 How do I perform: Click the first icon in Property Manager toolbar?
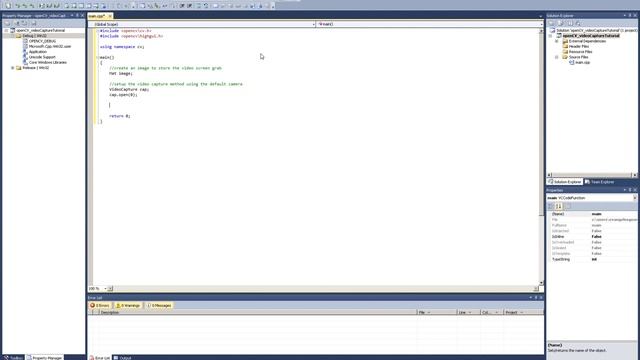pos(7,24)
